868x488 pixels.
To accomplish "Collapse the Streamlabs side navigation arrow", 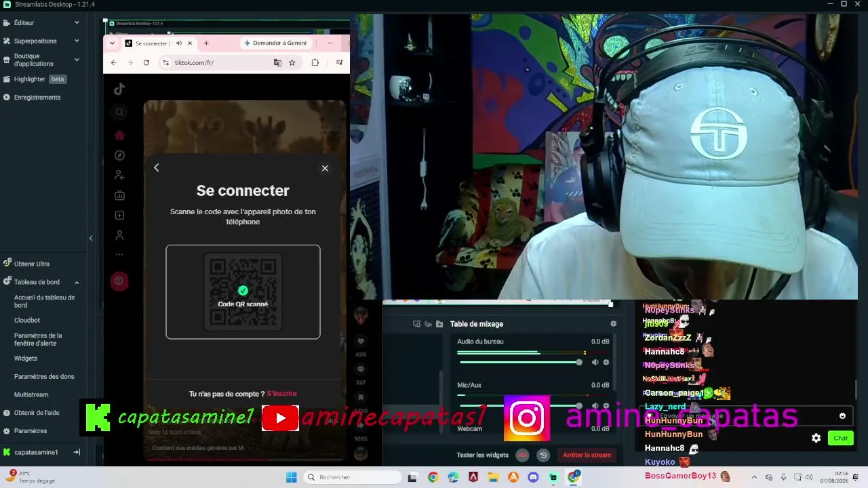I will (91, 238).
